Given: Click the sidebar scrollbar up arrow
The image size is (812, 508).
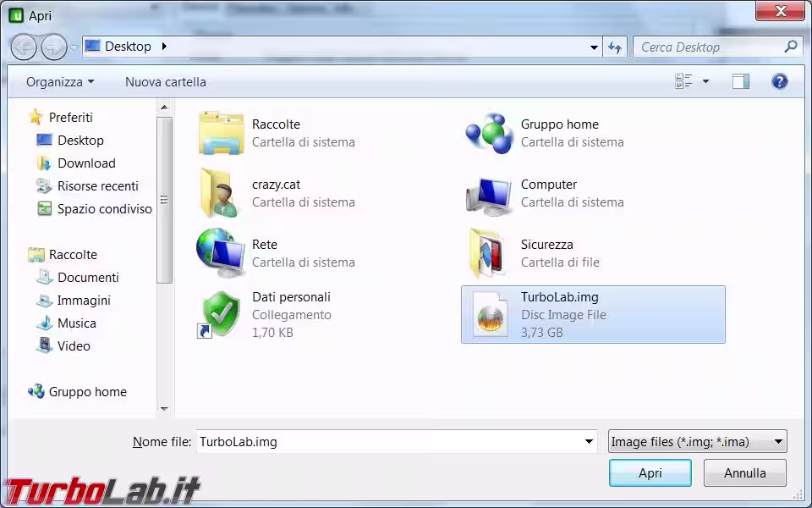Looking at the screenshot, I should point(164,108).
